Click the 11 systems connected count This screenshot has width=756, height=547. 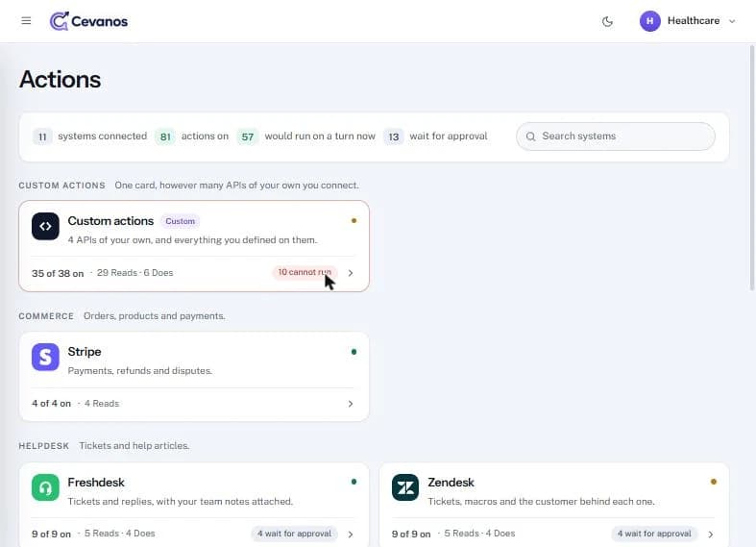[42, 137]
